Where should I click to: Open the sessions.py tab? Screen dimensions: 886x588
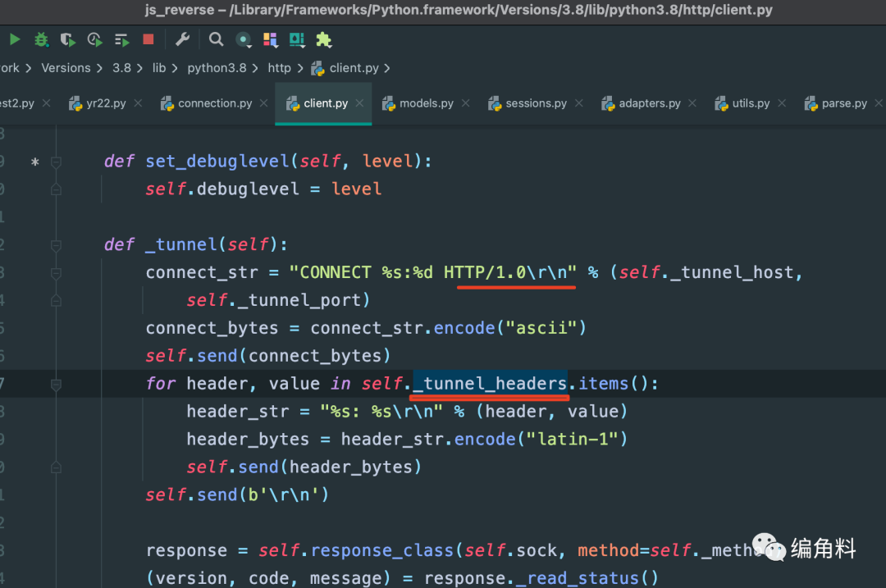[x=536, y=103]
